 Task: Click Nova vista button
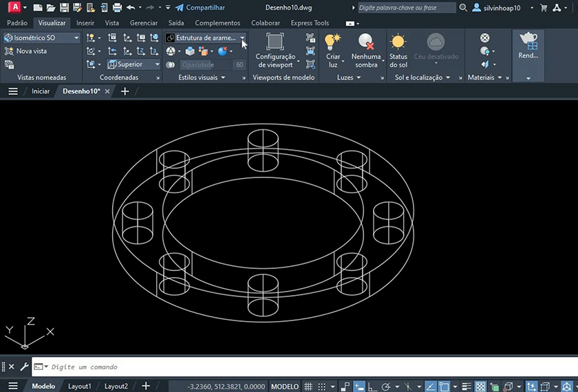coord(31,51)
